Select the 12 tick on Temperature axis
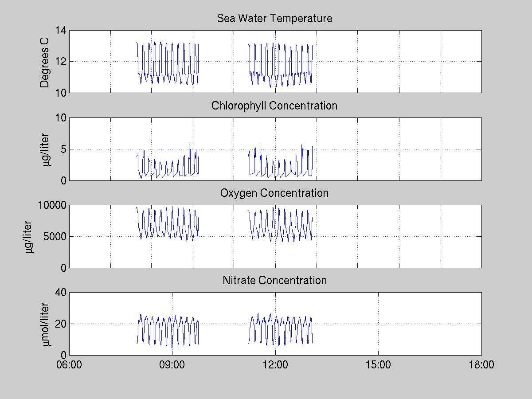Viewport: 532px width, 399px height. point(60,62)
